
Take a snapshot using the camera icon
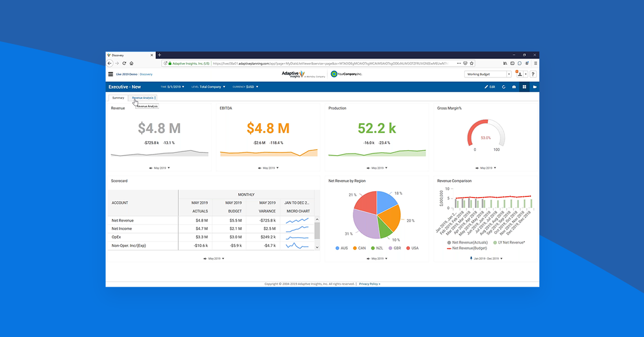point(514,87)
